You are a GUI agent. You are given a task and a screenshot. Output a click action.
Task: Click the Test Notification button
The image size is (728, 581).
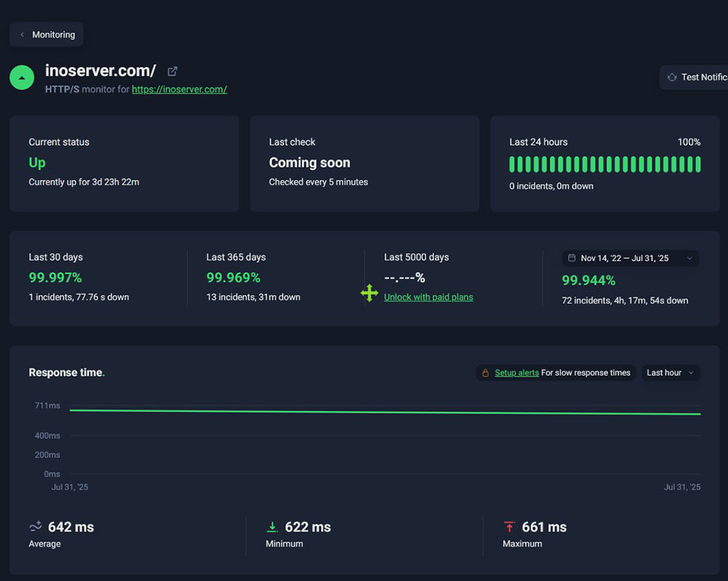[x=694, y=77]
